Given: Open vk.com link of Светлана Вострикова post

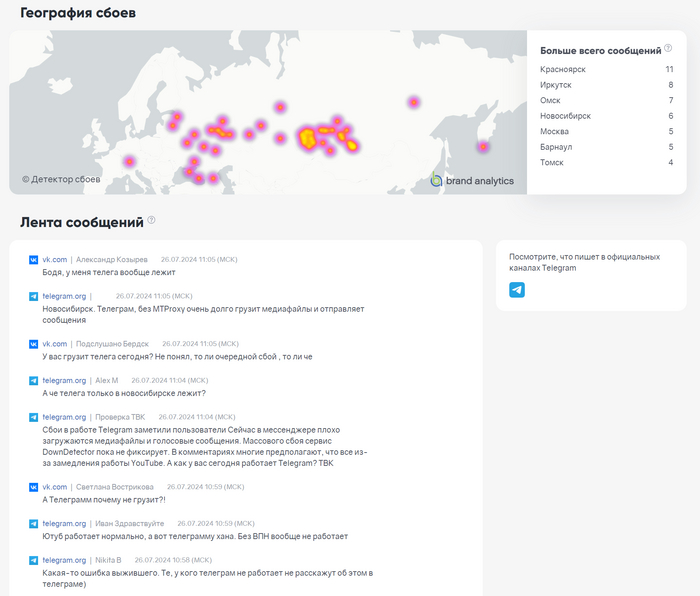Looking at the screenshot, I should (x=54, y=487).
